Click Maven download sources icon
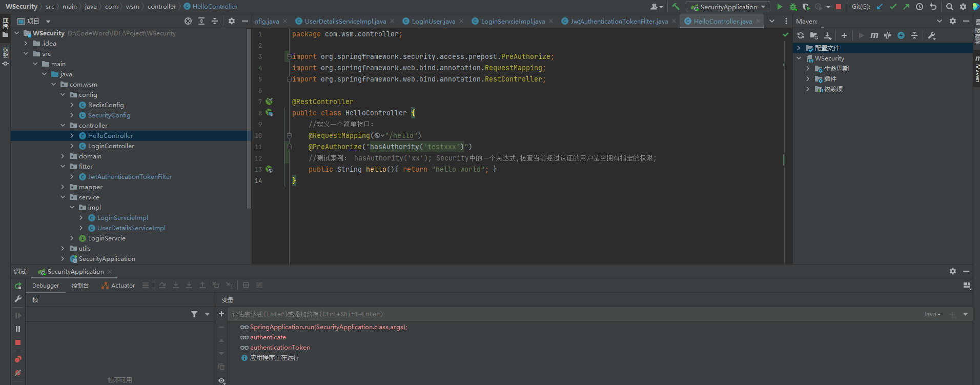980x385 pixels. point(827,35)
